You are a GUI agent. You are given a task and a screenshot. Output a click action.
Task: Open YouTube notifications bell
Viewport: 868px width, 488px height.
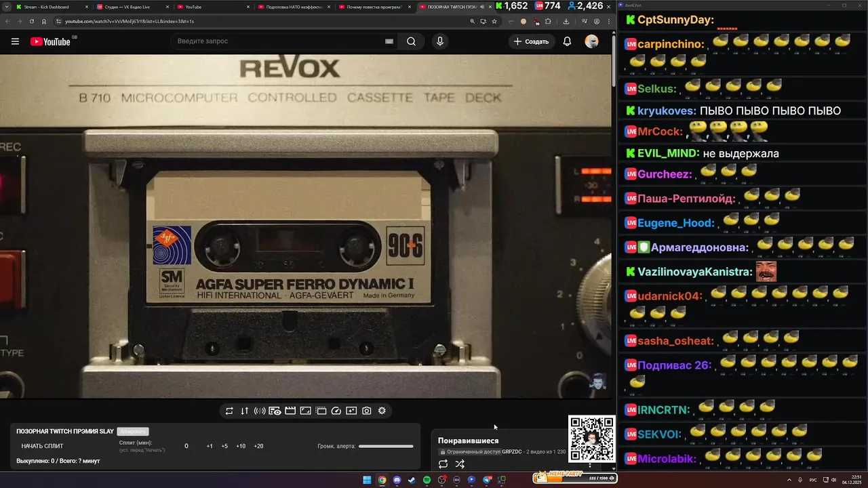(x=567, y=41)
